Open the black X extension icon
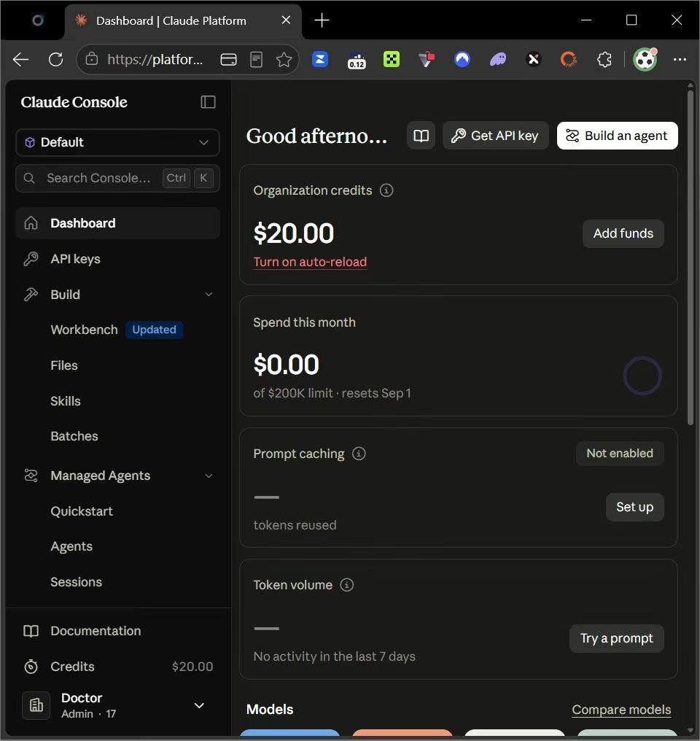The width and height of the screenshot is (700, 741). [533, 60]
